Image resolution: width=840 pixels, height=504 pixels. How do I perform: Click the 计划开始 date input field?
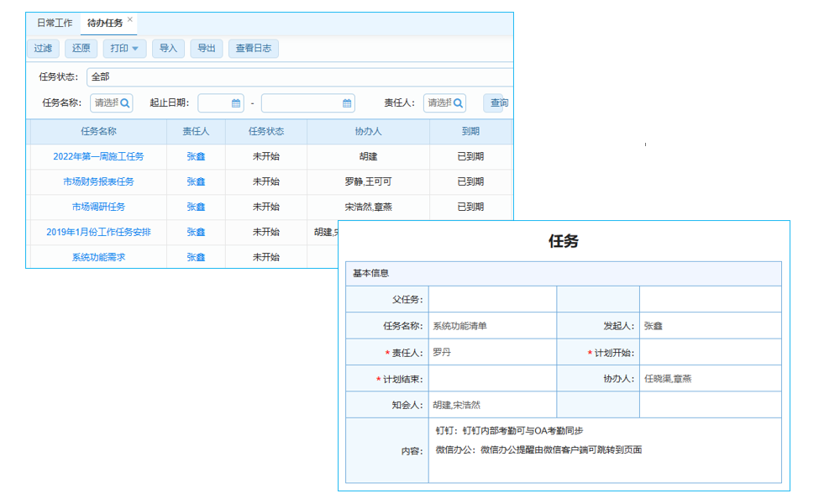(710, 353)
